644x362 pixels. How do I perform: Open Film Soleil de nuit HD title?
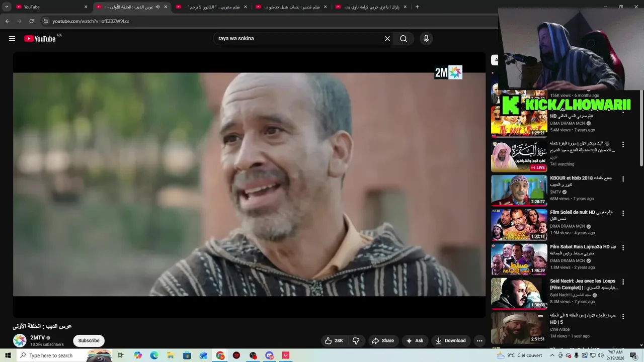581,215
